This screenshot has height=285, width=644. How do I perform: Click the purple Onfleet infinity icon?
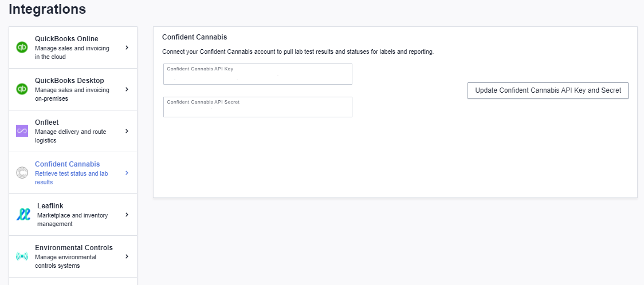coord(22,131)
